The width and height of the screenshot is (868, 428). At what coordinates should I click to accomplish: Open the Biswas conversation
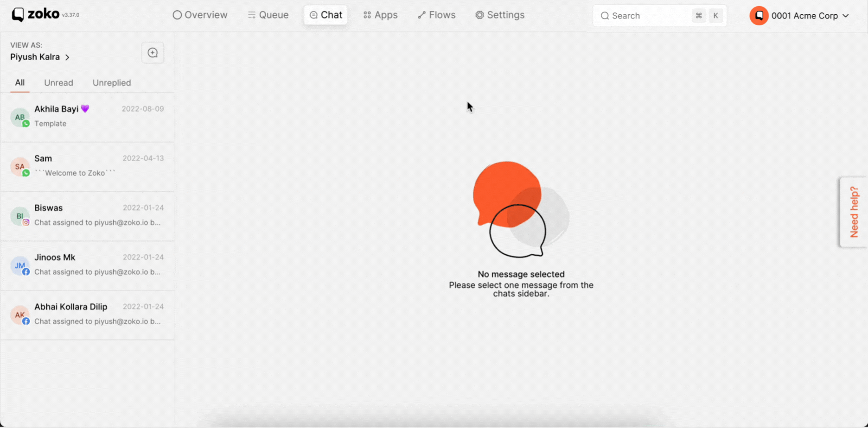pos(87,216)
